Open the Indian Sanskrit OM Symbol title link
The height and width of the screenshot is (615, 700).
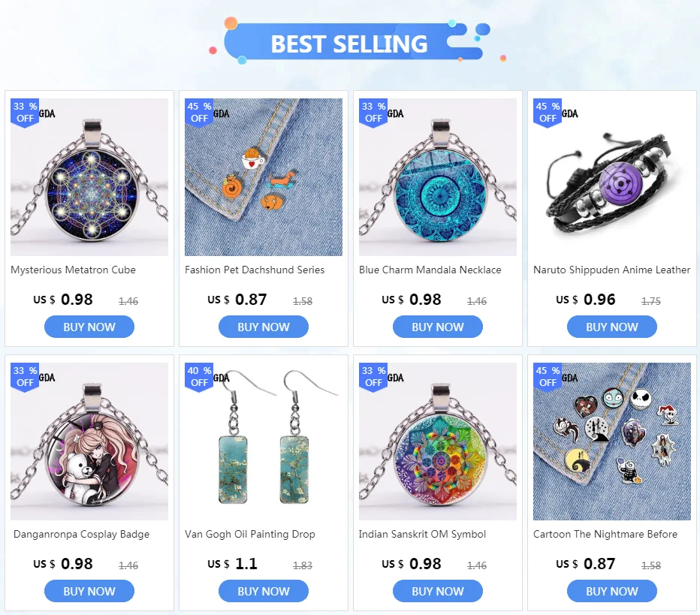422,534
